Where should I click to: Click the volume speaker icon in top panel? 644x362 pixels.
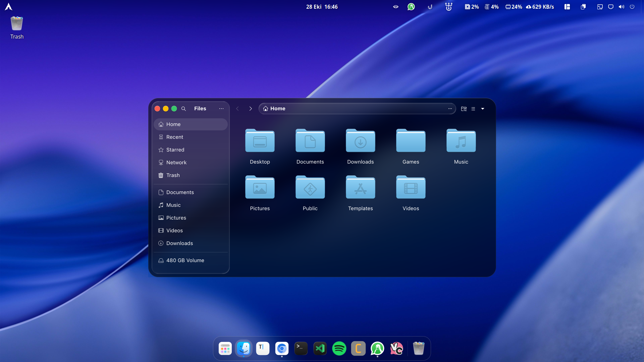tap(622, 7)
